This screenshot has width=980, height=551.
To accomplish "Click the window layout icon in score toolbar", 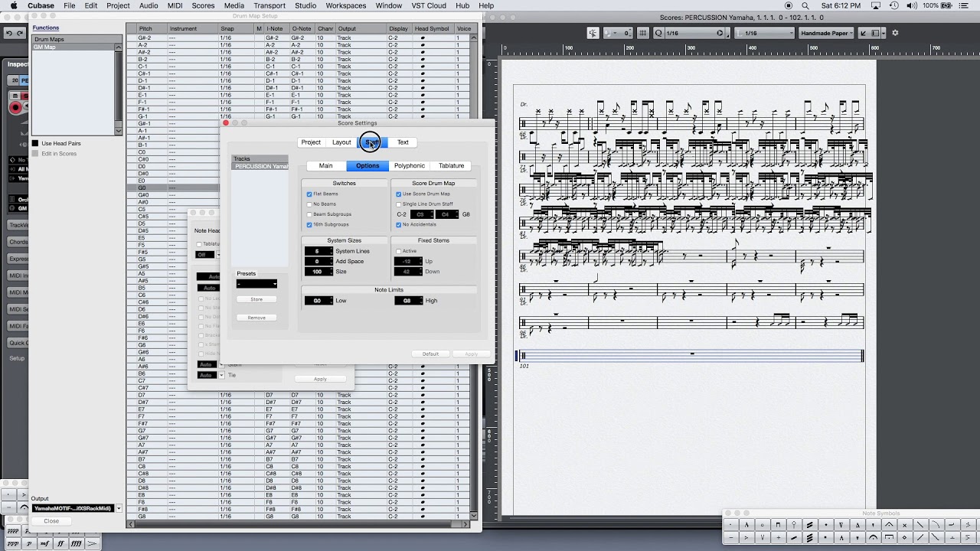I will [875, 33].
